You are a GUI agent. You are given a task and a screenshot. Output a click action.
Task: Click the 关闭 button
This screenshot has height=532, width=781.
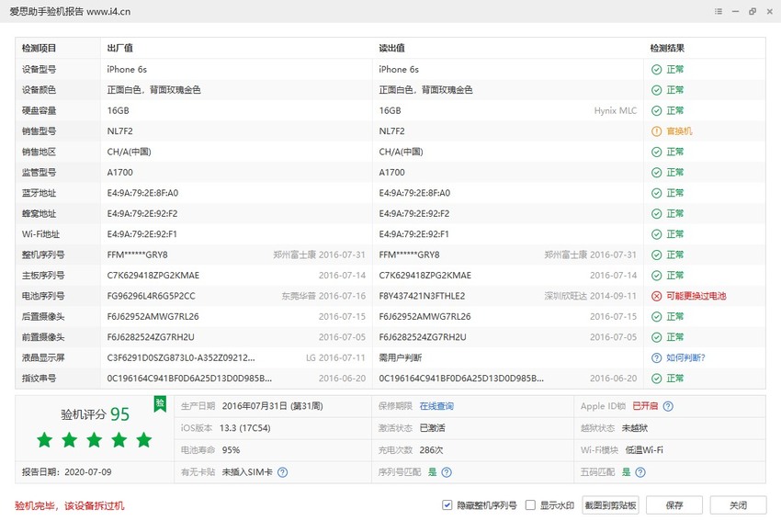pyautogui.click(x=738, y=505)
